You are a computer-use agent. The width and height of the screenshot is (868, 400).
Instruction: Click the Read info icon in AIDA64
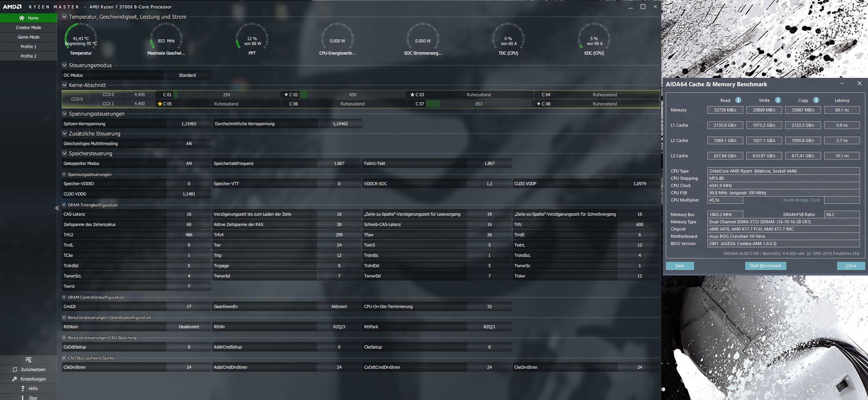(x=738, y=100)
